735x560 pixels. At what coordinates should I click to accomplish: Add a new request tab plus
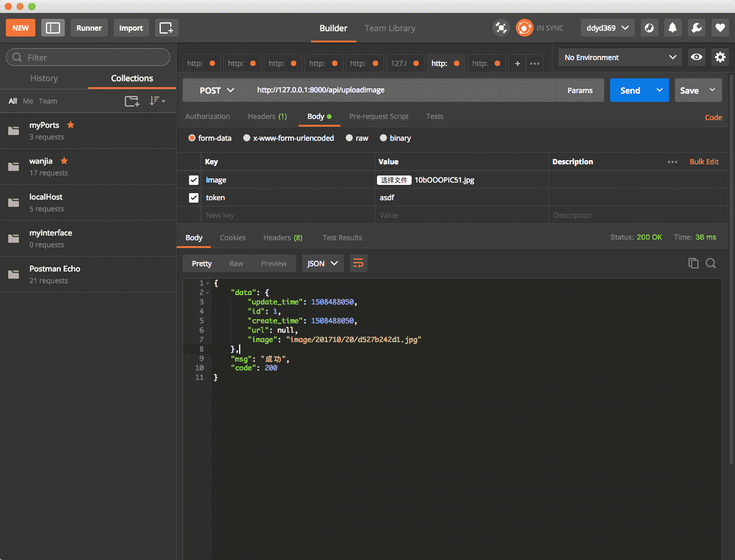click(x=517, y=64)
